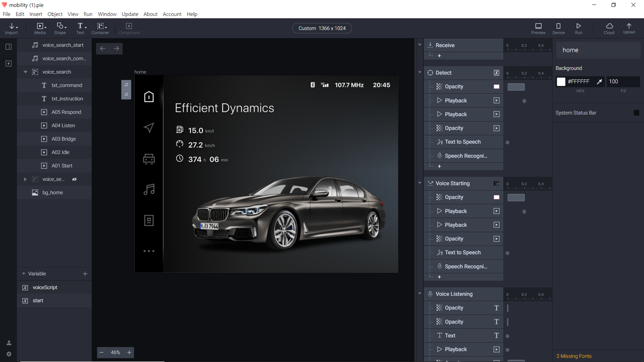Toggle the left panel layout icon

tap(9, 47)
